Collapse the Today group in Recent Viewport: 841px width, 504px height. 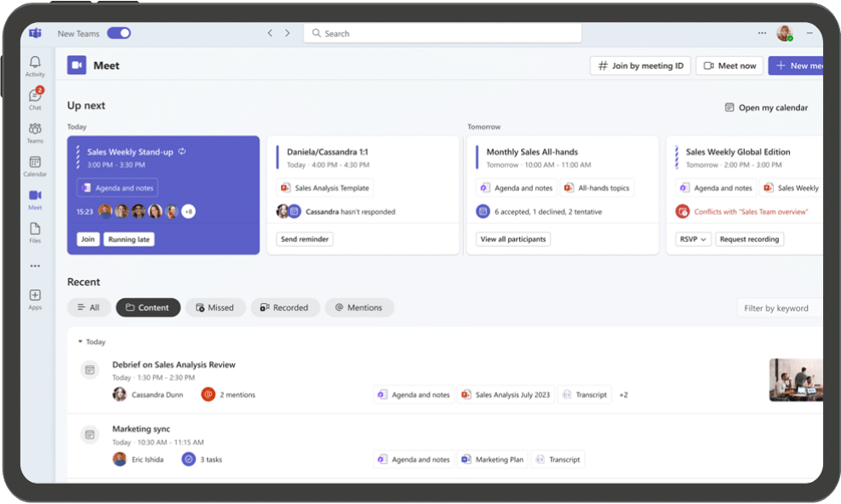click(80, 341)
